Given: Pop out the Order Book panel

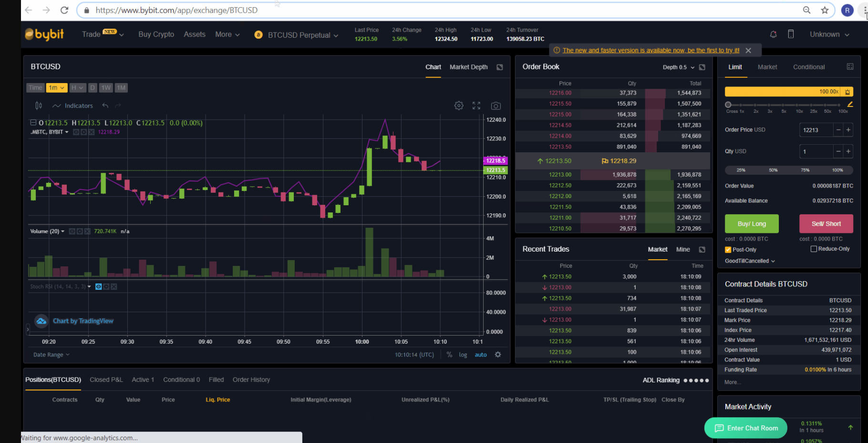Looking at the screenshot, I should point(702,67).
